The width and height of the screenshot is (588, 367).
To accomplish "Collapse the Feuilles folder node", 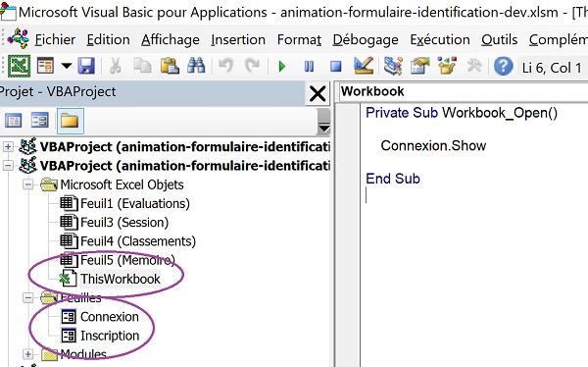I will 28,298.
